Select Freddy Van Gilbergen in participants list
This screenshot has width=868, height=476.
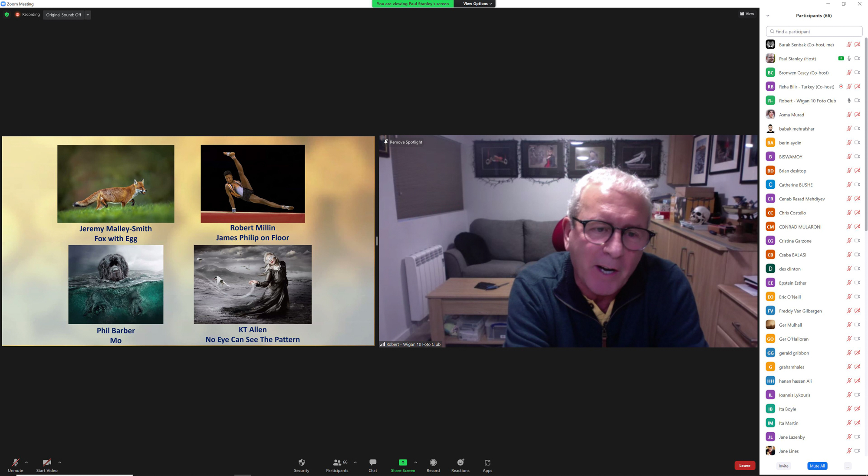pyautogui.click(x=813, y=311)
